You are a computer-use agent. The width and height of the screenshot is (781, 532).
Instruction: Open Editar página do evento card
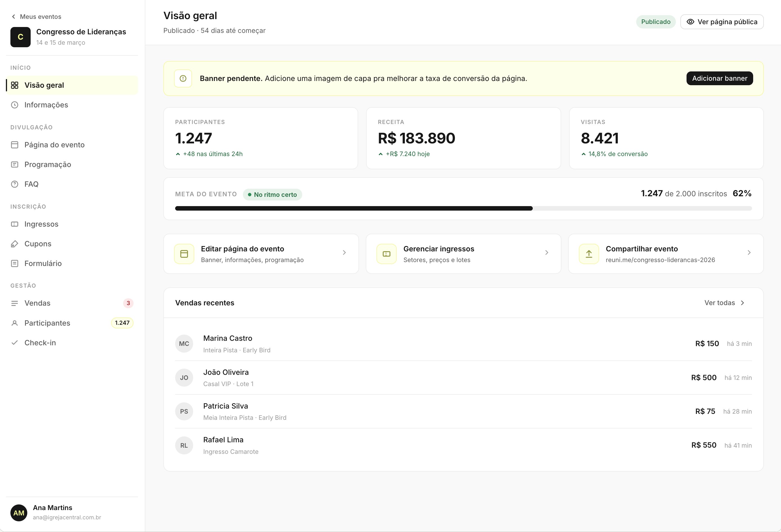(x=261, y=254)
